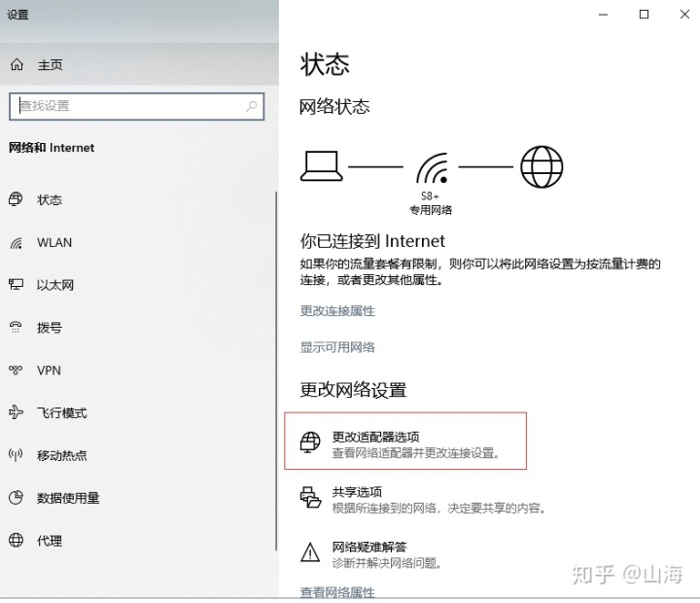Image resolution: width=700 pixels, height=603 pixels.
Task: Click 你已连接到 Internet text
Action: (372, 241)
